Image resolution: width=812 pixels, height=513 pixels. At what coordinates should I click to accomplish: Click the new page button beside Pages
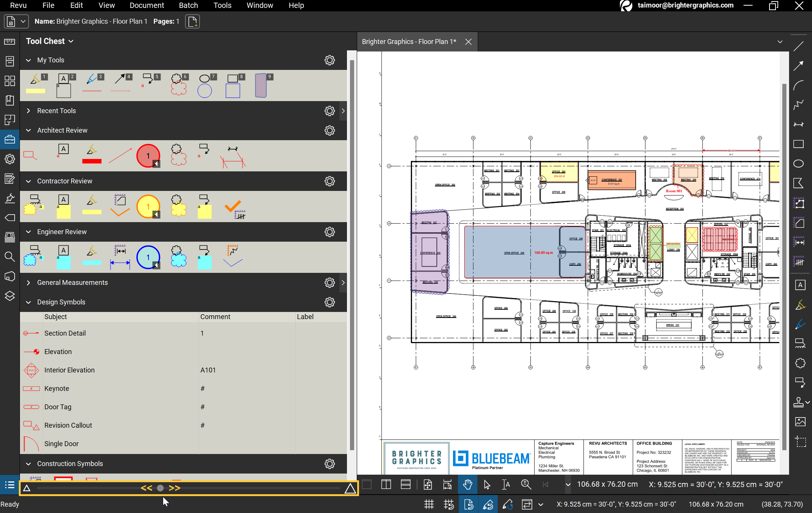pyautogui.click(x=192, y=21)
